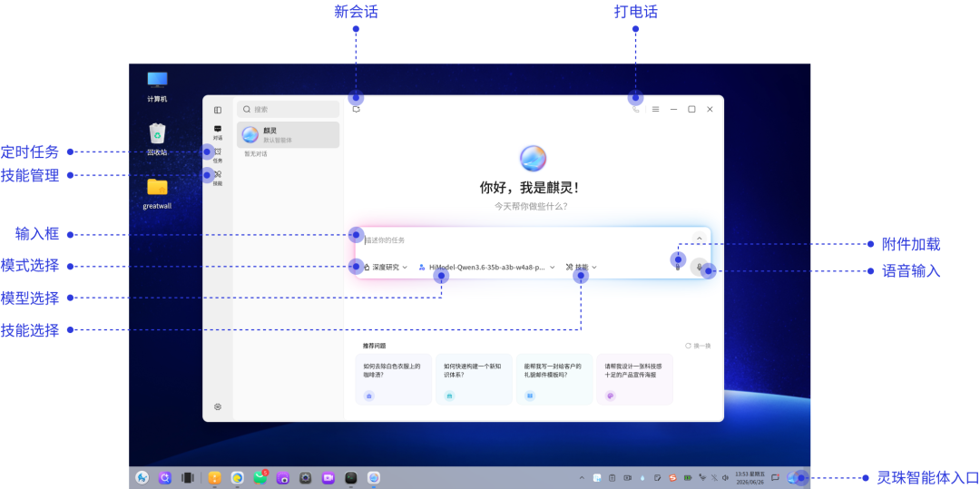This screenshot has width=980, height=489.
Task: Open the 回收站 recycle bin desktop icon
Action: pyautogui.click(x=157, y=140)
